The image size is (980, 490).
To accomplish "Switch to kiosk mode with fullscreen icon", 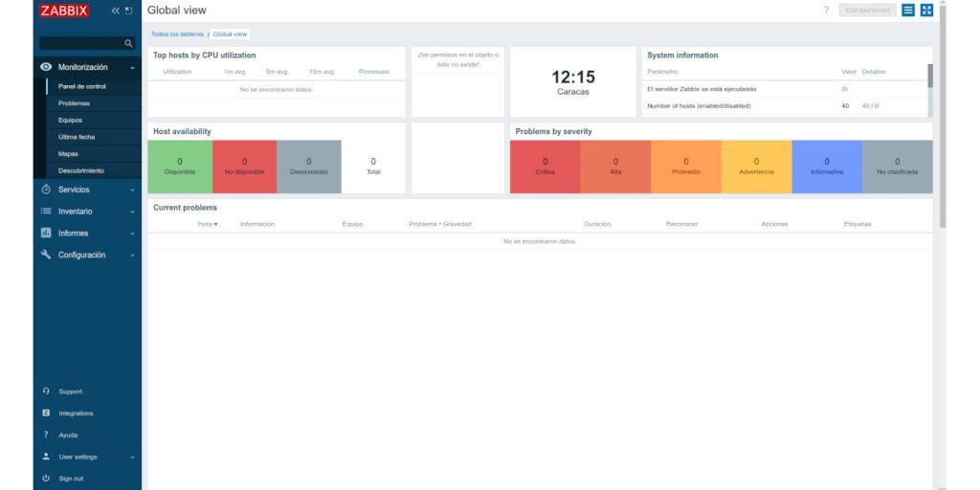I will (926, 10).
